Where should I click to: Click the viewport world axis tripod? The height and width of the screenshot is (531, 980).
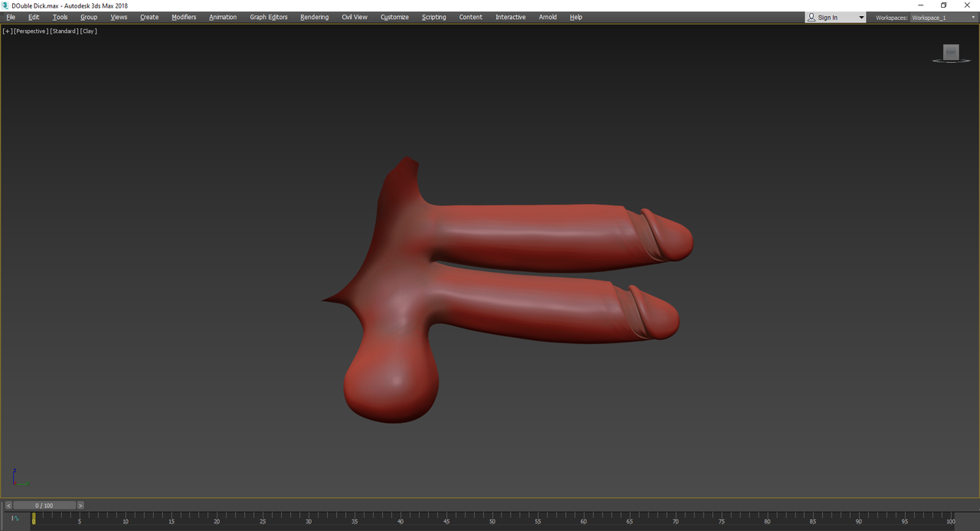tap(19, 478)
